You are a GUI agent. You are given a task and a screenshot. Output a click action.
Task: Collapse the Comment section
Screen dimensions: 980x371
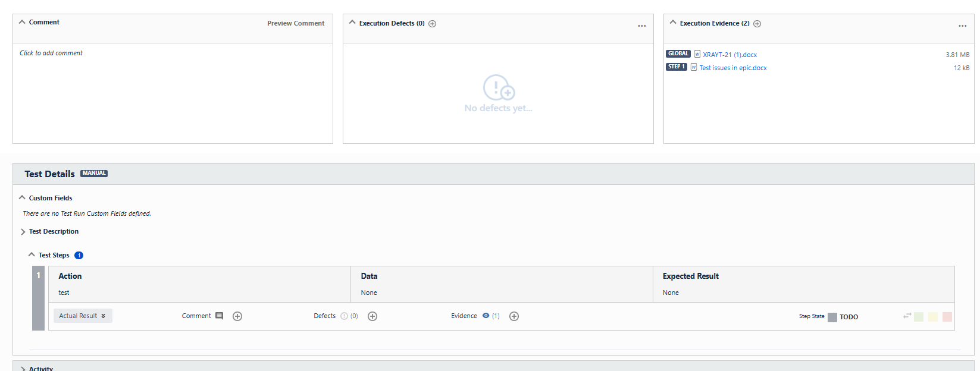point(23,22)
